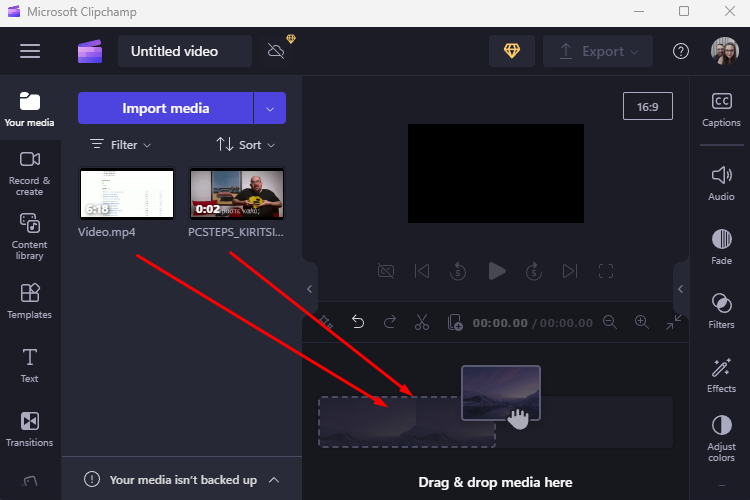The width and height of the screenshot is (750, 500).
Task: Open the Filter dropdown
Action: click(x=121, y=144)
